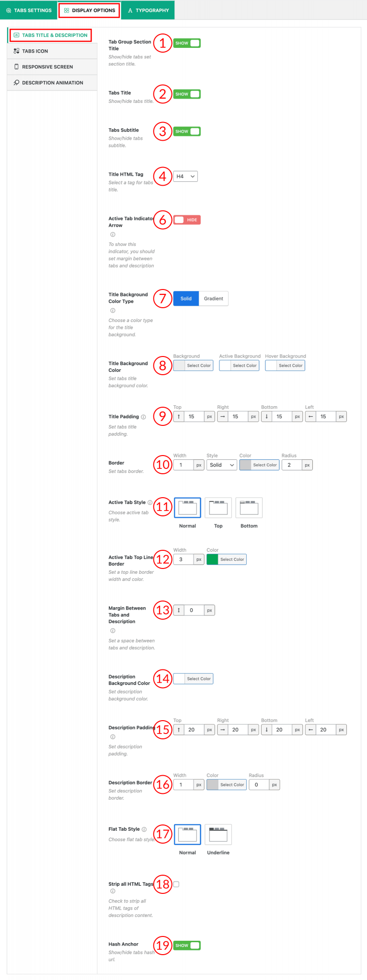Click the info icon below Title Background Color Type

tap(113, 310)
